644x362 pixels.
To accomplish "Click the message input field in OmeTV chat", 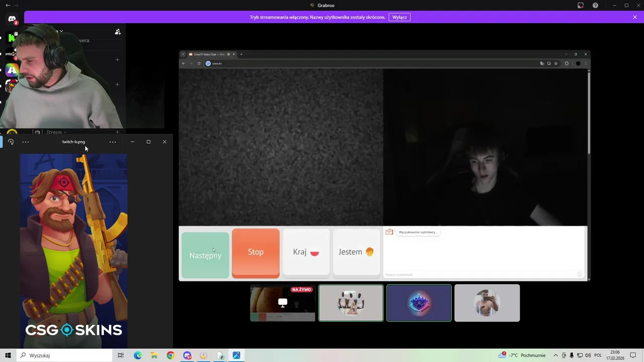I will coord(479,275).
